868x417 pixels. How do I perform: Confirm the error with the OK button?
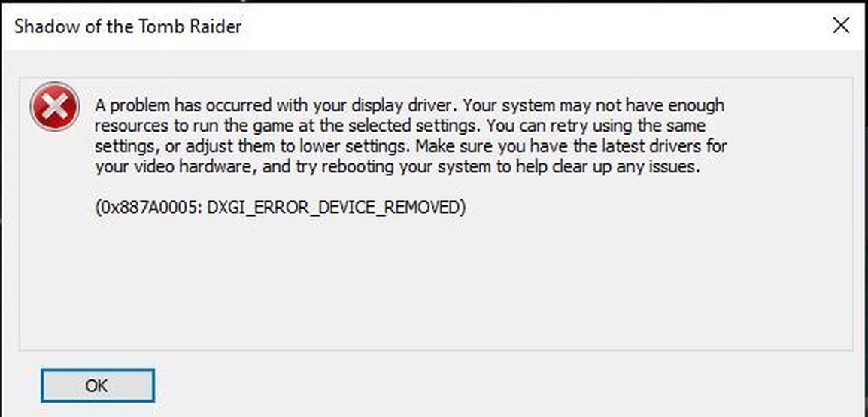coord(98,385)
